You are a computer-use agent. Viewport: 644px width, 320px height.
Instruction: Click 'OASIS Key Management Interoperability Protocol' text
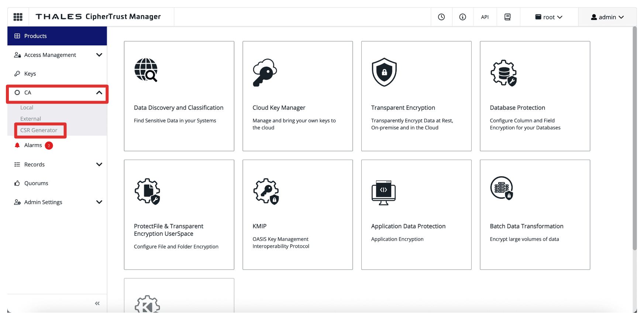pos(281,243)
